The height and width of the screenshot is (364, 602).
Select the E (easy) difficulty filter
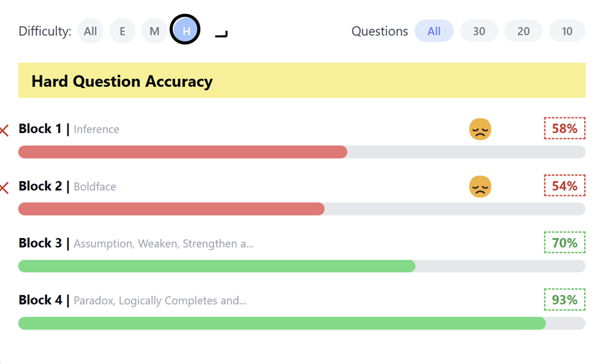[122, 31]
